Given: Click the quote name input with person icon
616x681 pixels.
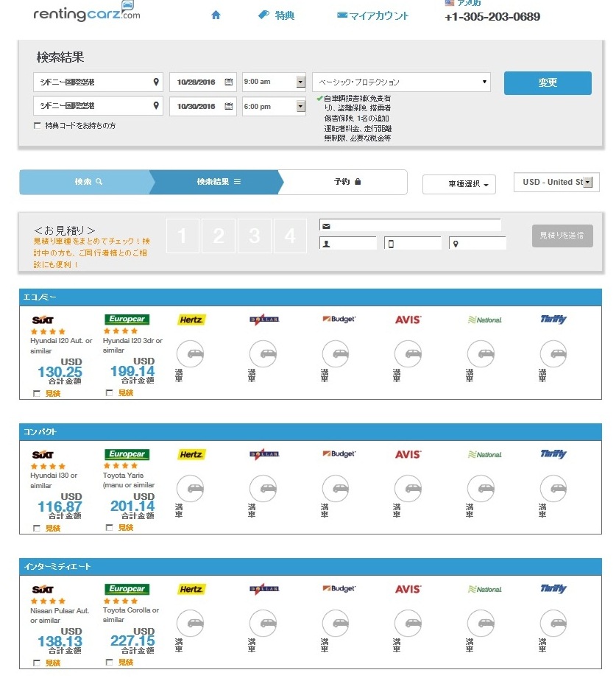Looking at the screenshot, I should click(347, 243).
